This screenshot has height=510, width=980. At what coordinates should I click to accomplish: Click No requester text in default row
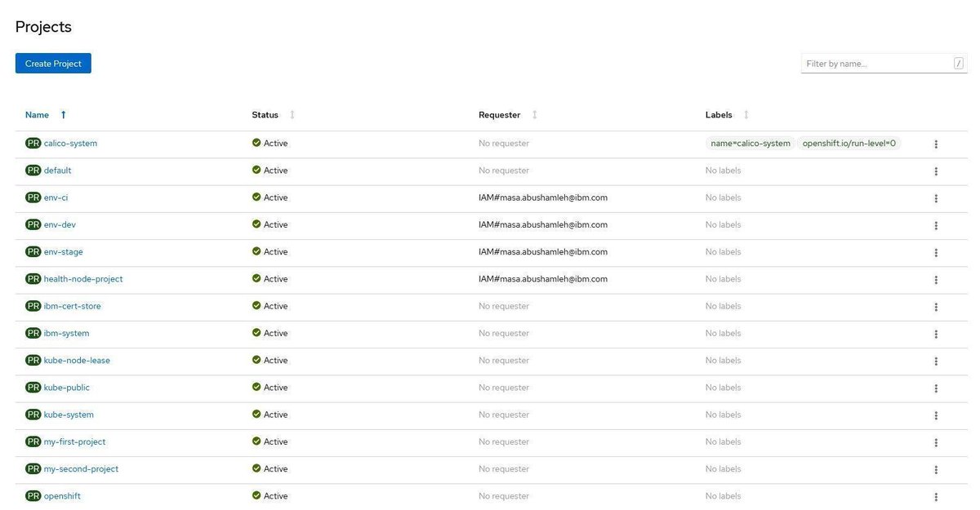[504, 170]
